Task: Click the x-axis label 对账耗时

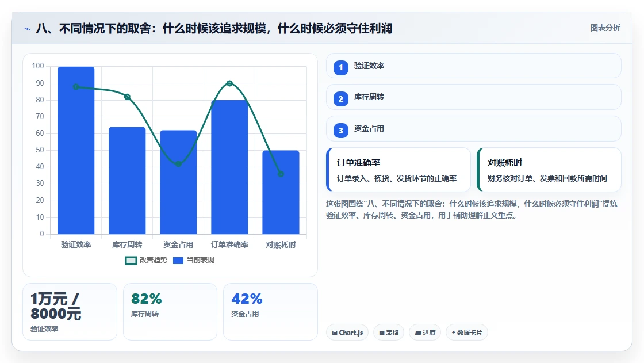Action: [281, 244]
